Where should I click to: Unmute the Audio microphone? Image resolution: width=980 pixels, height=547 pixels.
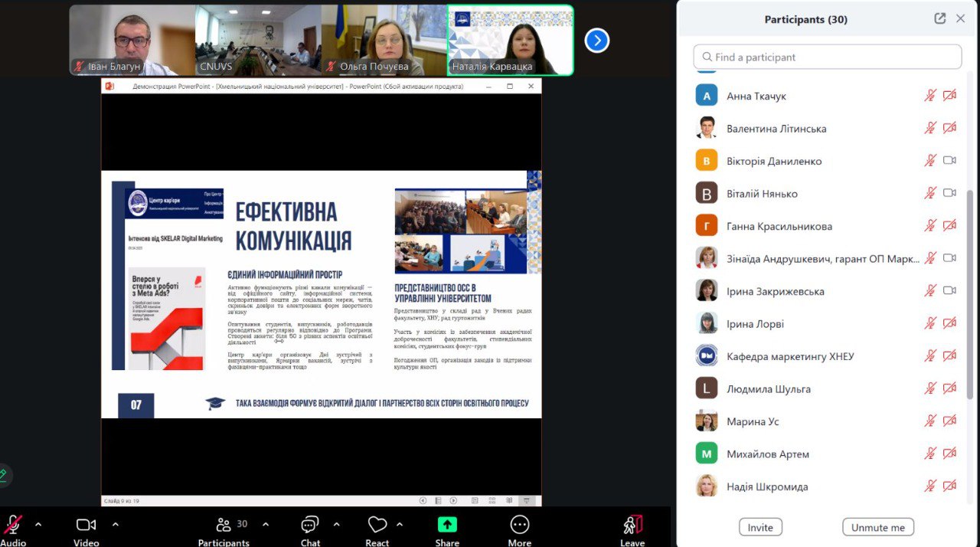click(13, 525)
